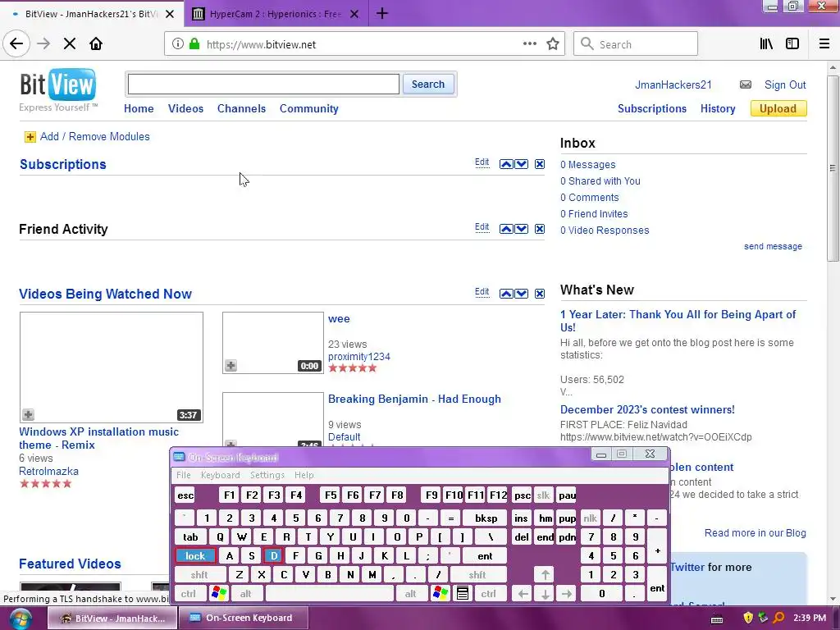This screenshot has width=840, height=630.
Task: Toggle left alt key on On-Screen Keyboard
Action: point(246,593)
